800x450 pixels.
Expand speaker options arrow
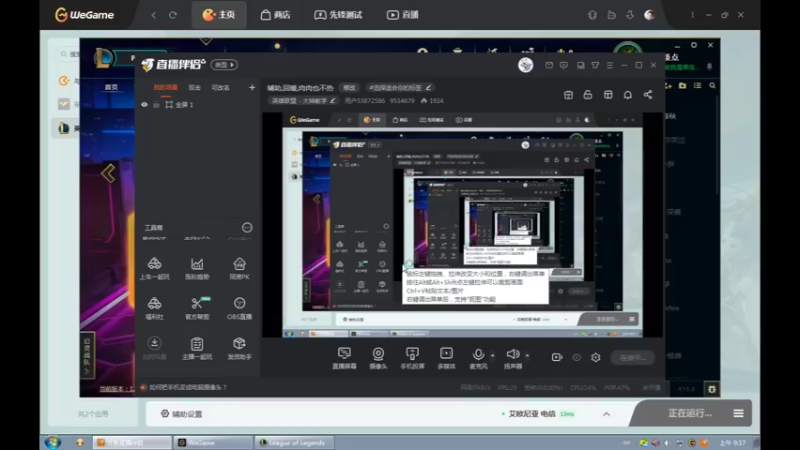(527, 355)
